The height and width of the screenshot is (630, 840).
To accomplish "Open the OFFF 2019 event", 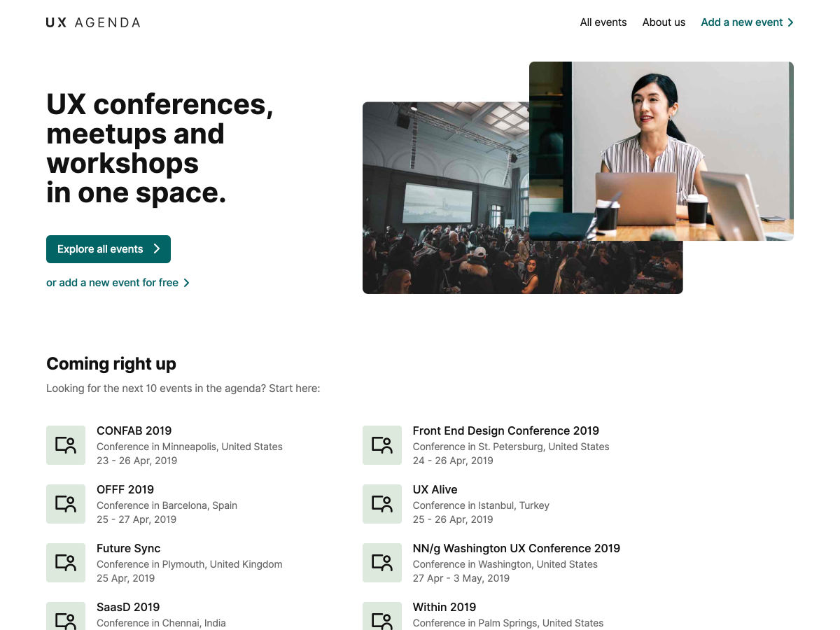I will (x=125, y=489).
